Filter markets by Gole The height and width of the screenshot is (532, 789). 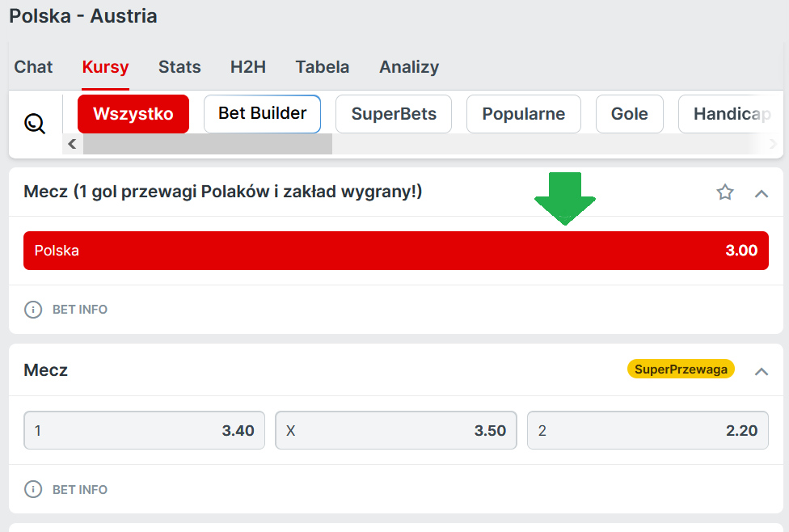point(629,114)
